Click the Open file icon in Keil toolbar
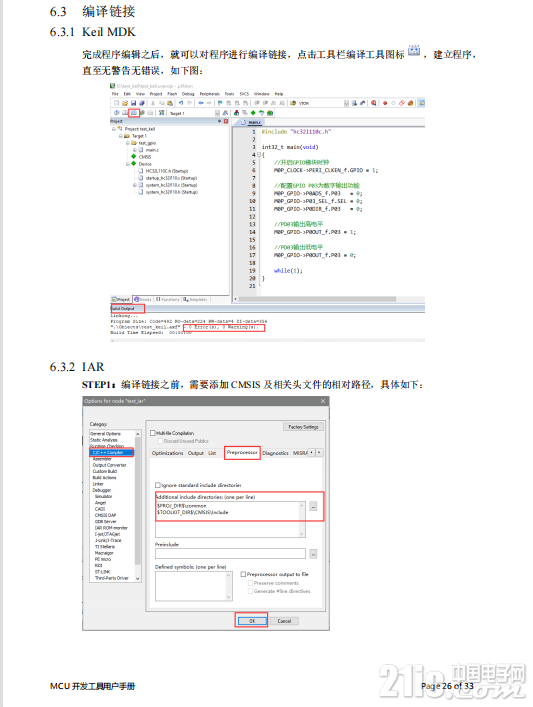This screenshot has width=533, height=707. (125, 103)
